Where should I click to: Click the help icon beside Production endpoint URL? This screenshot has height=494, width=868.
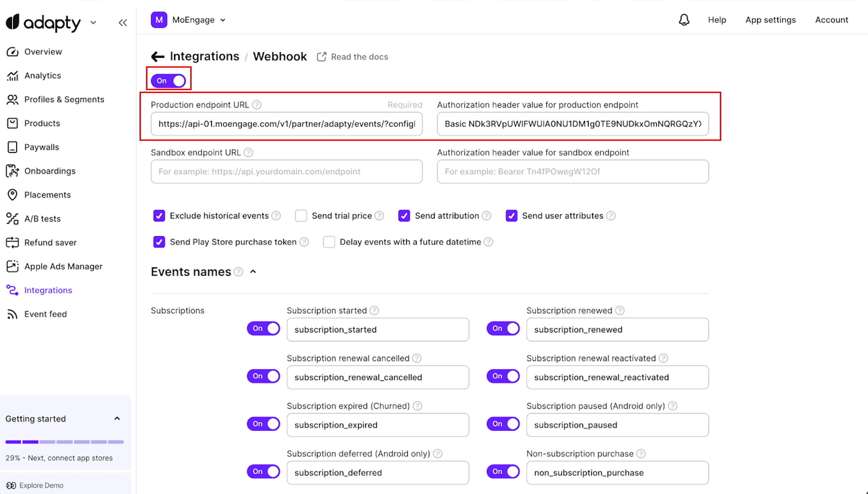pyautogui.click(x=257, y=105)
